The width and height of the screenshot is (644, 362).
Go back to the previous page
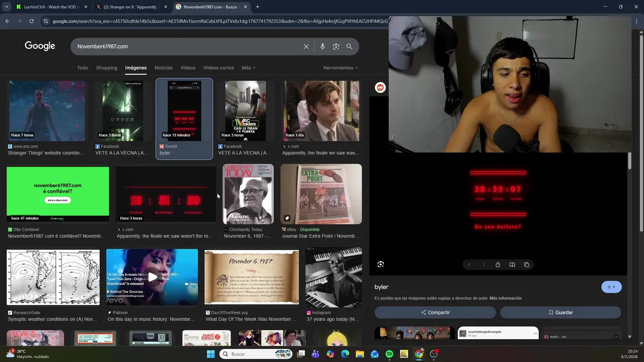tap(7, 21)
